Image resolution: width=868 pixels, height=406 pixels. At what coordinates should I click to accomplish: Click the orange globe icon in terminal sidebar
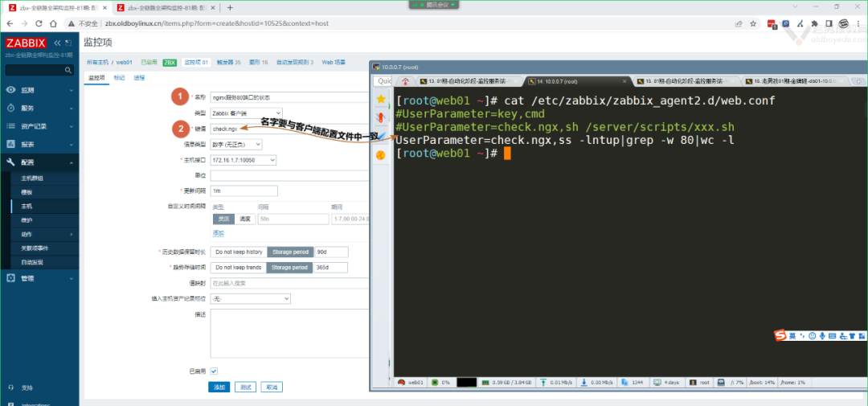(x=381, y=155)
